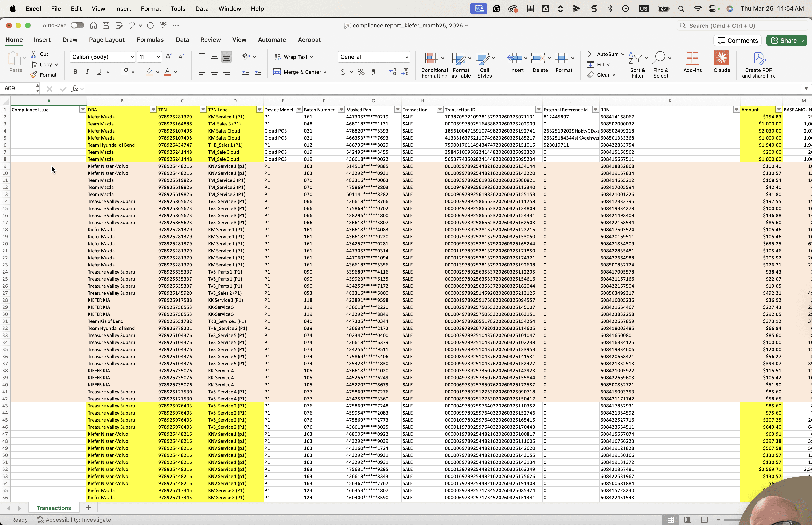Switch to the Formulas ribbon tab
The image size is (812, 525).
[150, 39]
